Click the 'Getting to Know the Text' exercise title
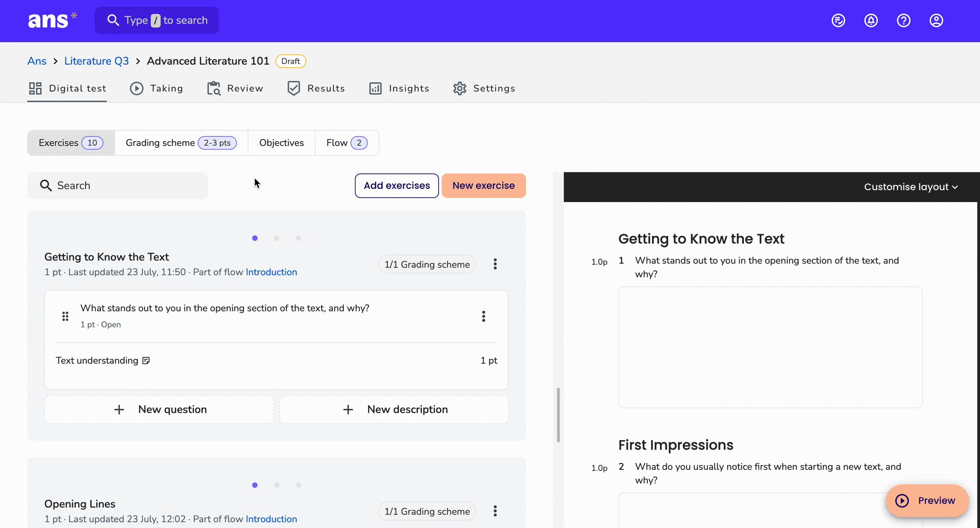 click(x=106, y=257)
